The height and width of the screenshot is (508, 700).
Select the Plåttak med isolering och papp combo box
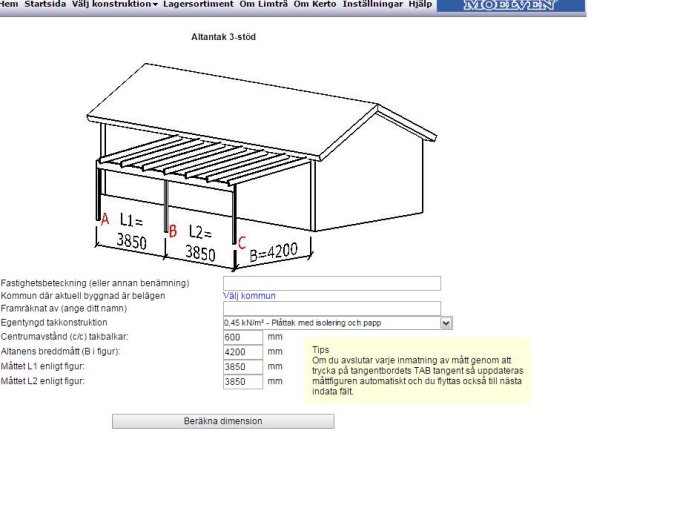point(338,323)
